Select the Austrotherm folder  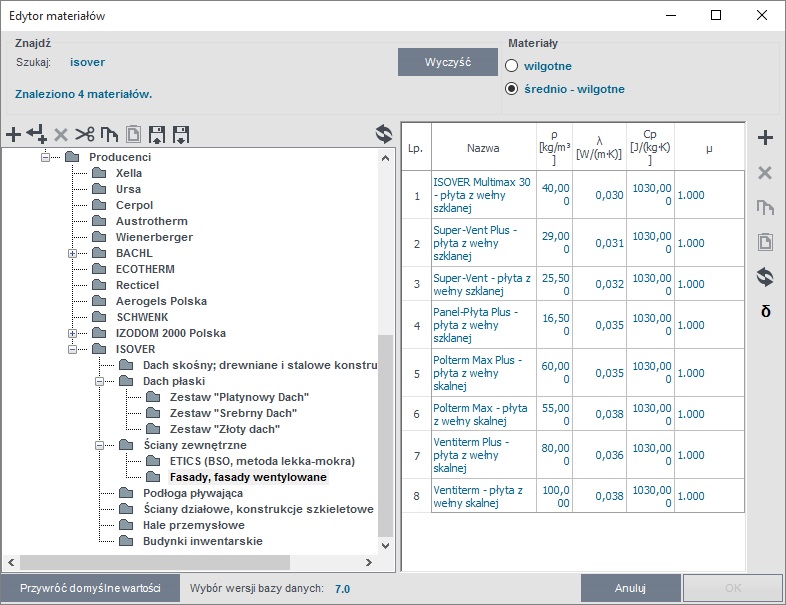tap(152, 221)
